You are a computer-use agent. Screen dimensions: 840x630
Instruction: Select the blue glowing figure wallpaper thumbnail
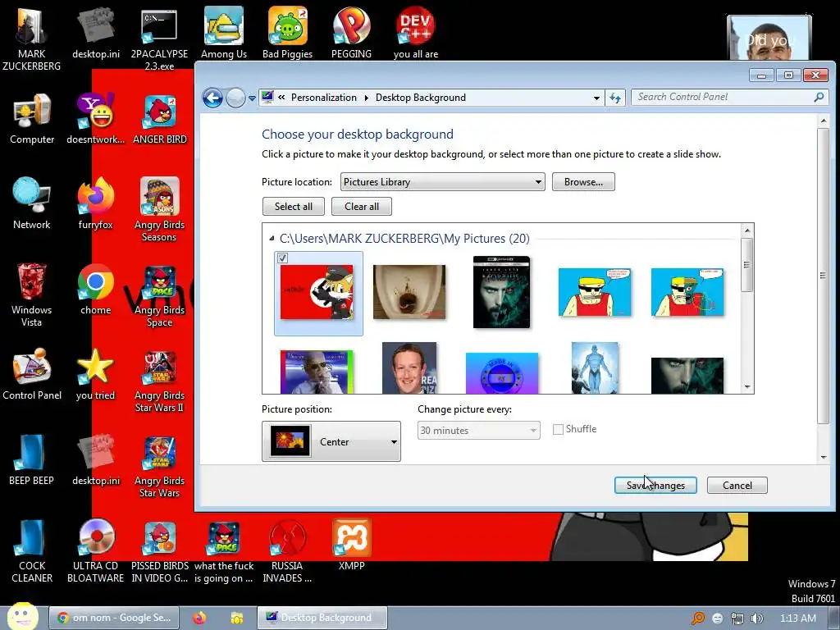[595, 368]
